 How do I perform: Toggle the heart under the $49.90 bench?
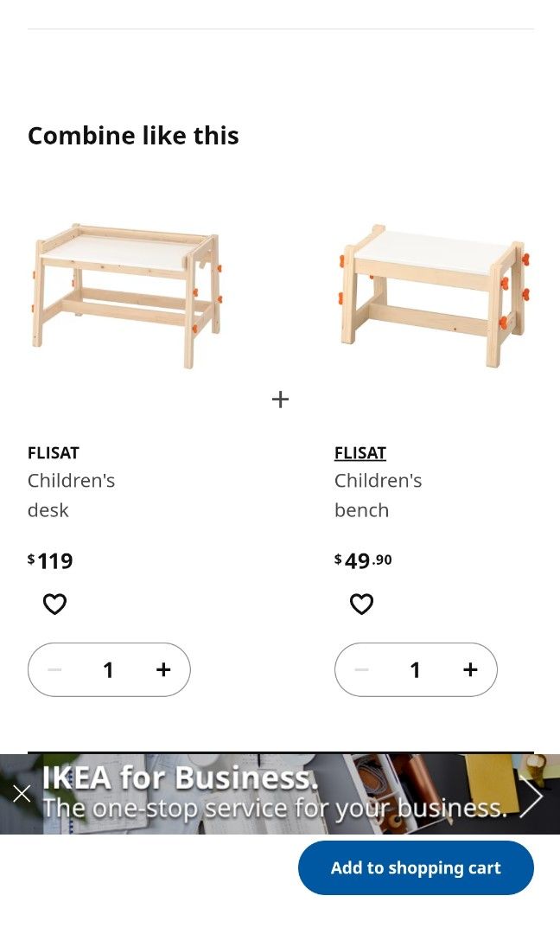pyautogui.click(x=361, y=604)
